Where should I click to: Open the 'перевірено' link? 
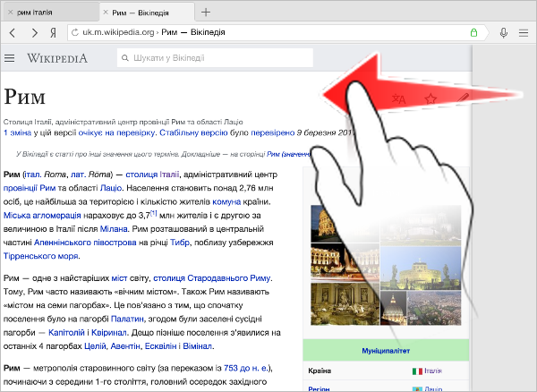273,132
